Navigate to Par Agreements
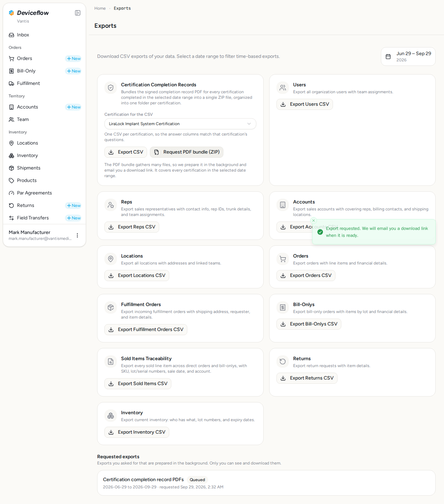This screenshot has width=444, height=504. 44,193
